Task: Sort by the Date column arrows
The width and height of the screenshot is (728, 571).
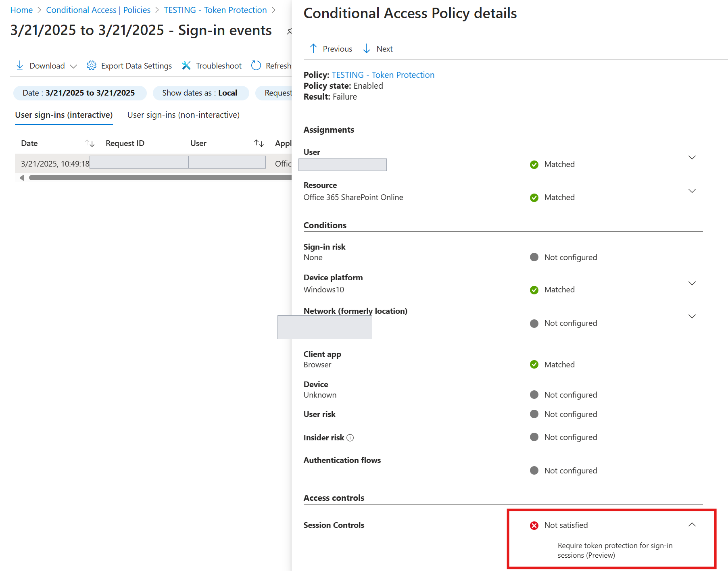Action: [90, 143]
